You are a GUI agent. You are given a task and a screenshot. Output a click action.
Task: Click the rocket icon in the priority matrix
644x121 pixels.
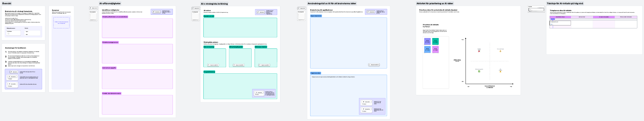[x=479, y=51]
